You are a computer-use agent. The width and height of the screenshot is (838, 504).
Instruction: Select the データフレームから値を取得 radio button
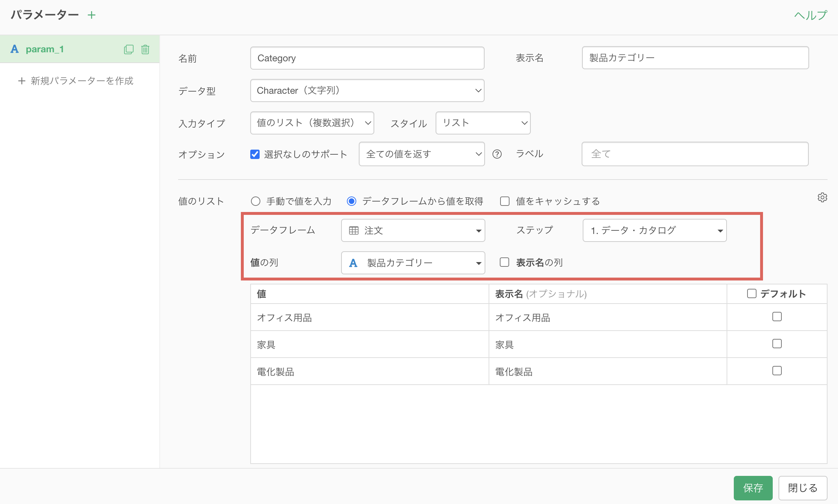[352, 201]
